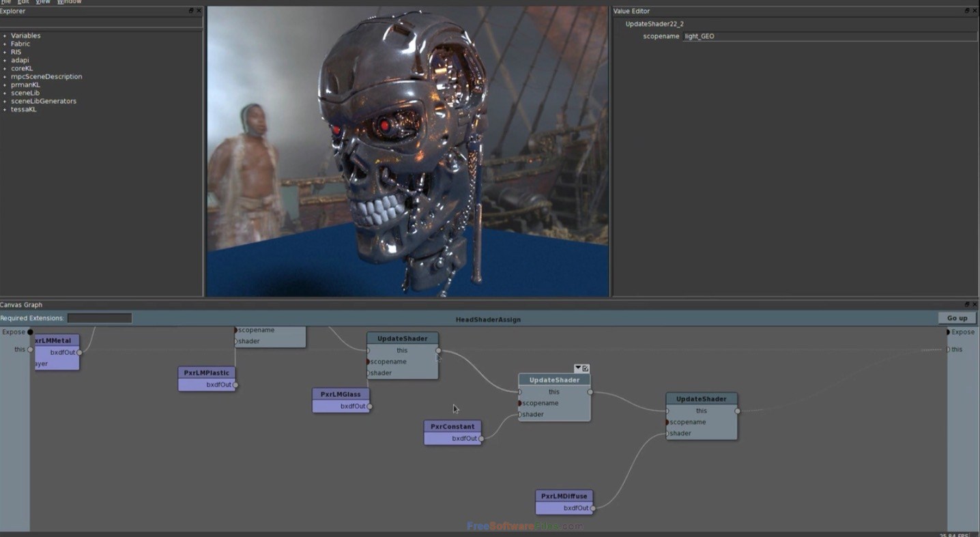The image size is (980, 537).
Task: Expand the mpcSceneDescription tree entry
Action: (5, 76)
